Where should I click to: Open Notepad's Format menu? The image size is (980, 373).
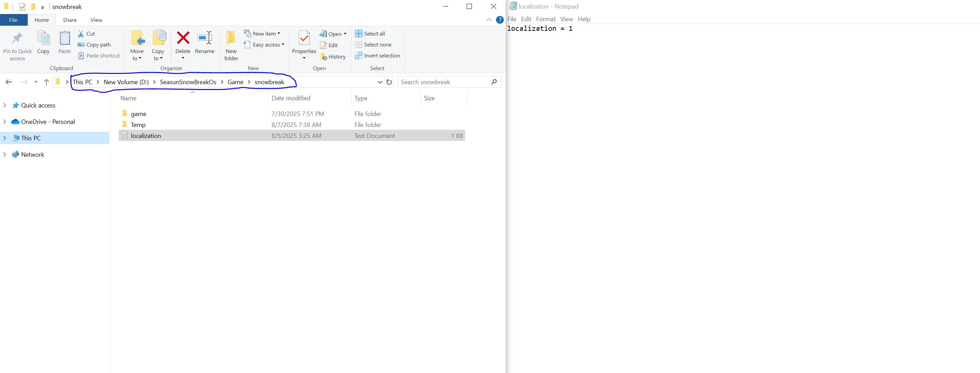[545, 19]
